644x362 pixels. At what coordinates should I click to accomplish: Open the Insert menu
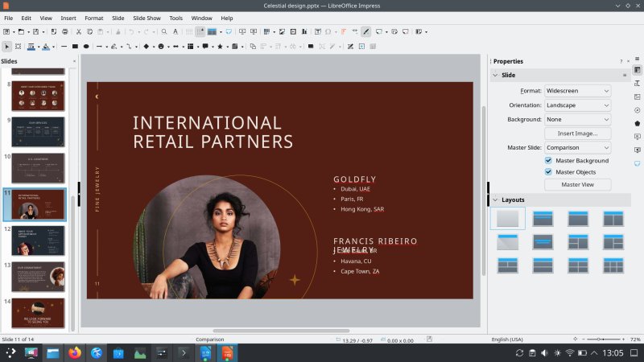(68, 18)
